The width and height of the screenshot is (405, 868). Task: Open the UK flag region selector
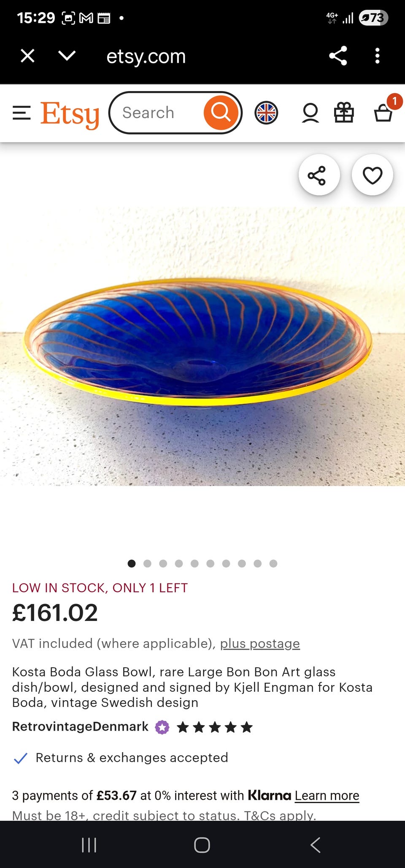pyautogui.click(x=266, y=113)
